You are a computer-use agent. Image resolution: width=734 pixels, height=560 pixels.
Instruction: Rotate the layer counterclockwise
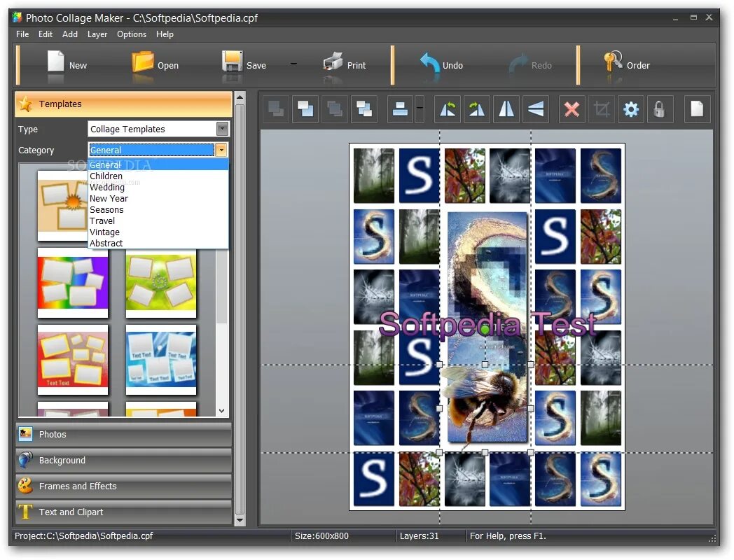pyautogui.click(x=448, y=109)
